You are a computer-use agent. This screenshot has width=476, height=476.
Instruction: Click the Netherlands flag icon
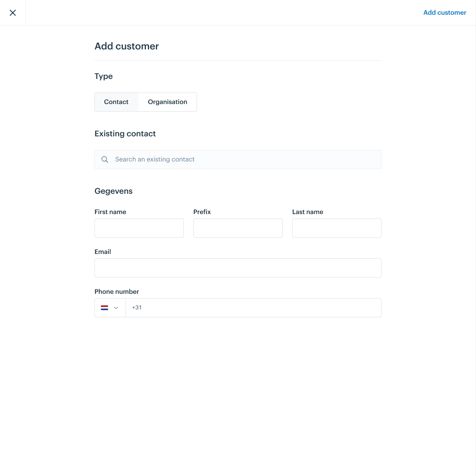tap(104, 308)
